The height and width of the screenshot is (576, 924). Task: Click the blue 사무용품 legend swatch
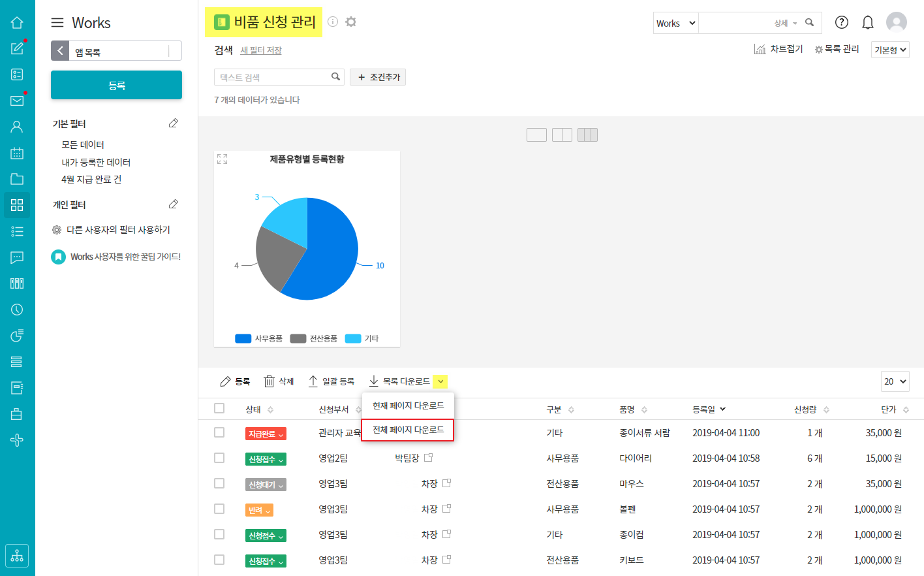[243, 338]
